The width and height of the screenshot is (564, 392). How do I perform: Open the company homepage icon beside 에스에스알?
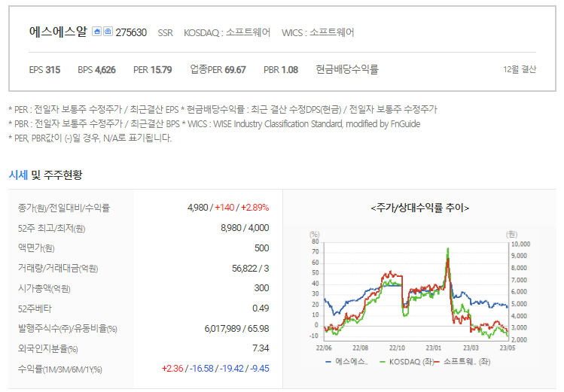point(96,32)
